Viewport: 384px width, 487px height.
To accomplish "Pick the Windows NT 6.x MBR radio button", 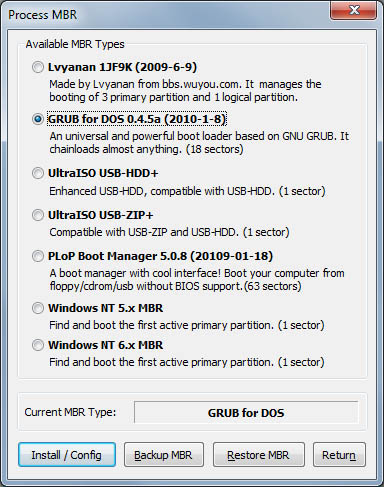I will pyautogui.click(x=38, y=345).
